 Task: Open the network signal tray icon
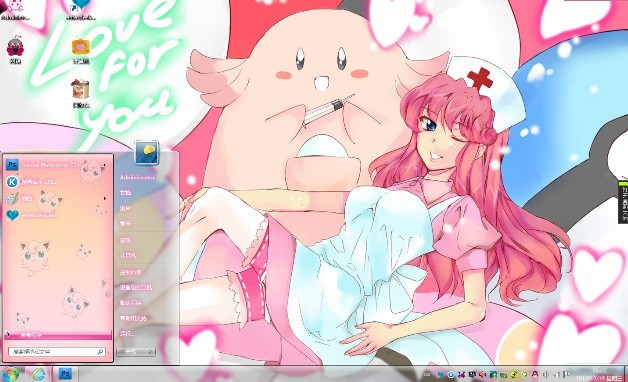tap(556, 375)
